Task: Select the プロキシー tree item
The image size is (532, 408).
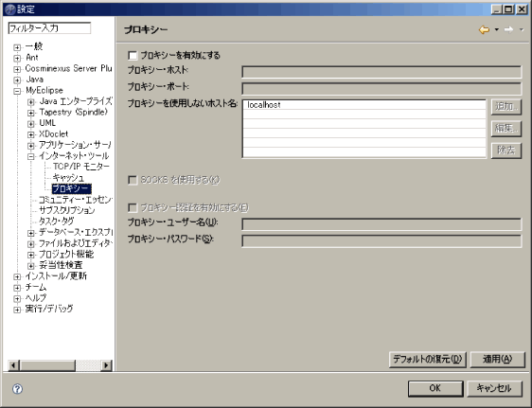Action: tap(71, 188)
